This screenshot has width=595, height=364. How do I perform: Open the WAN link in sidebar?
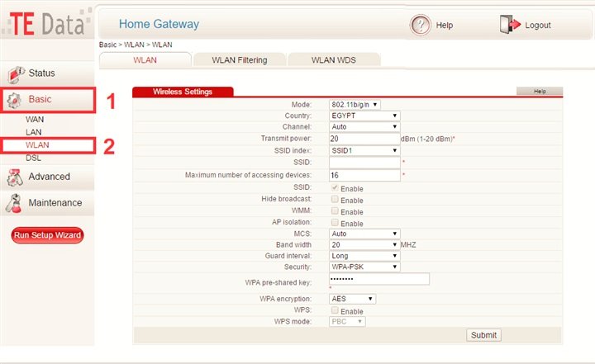coord(35,119)
